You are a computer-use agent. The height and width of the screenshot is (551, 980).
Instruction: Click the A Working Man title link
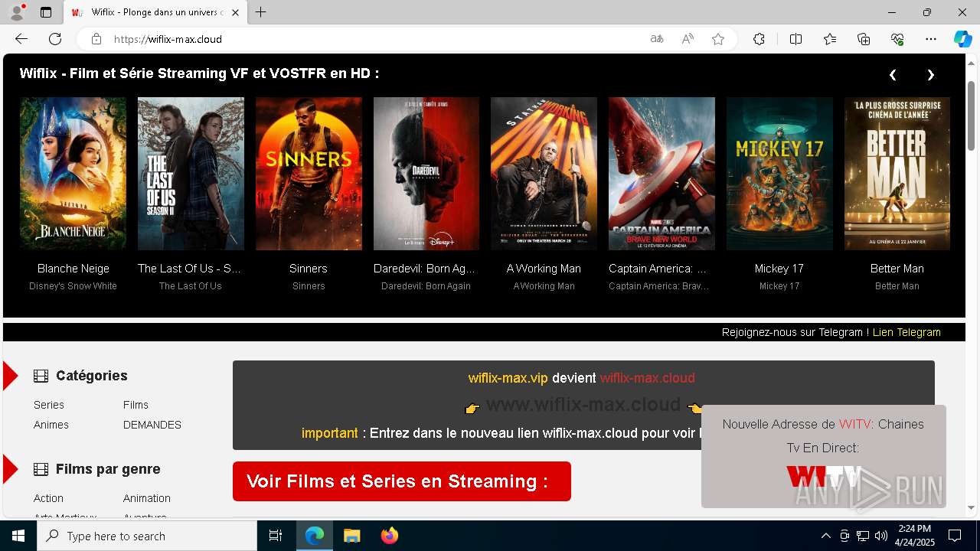point(544,269)
